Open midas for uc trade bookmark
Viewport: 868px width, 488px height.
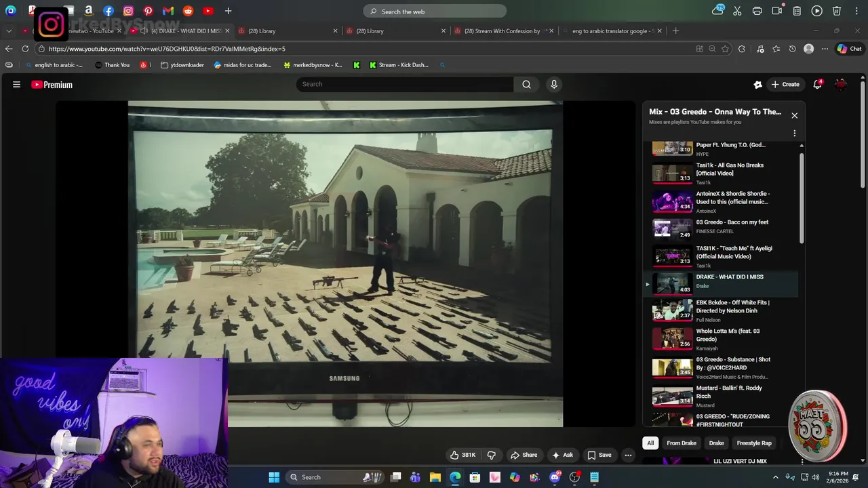click(x=243, y=65)
